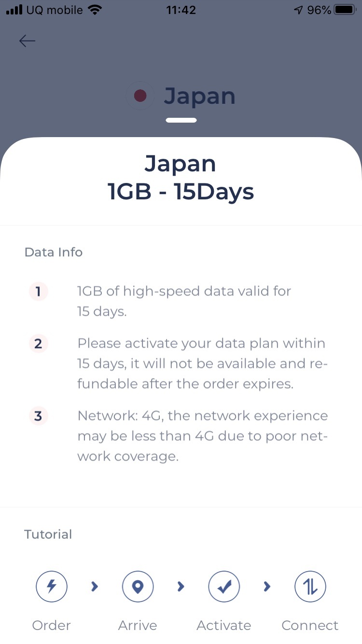Tap the chevron between Activate and Connect
Screen dimensions: 362x644
[267, 587]
